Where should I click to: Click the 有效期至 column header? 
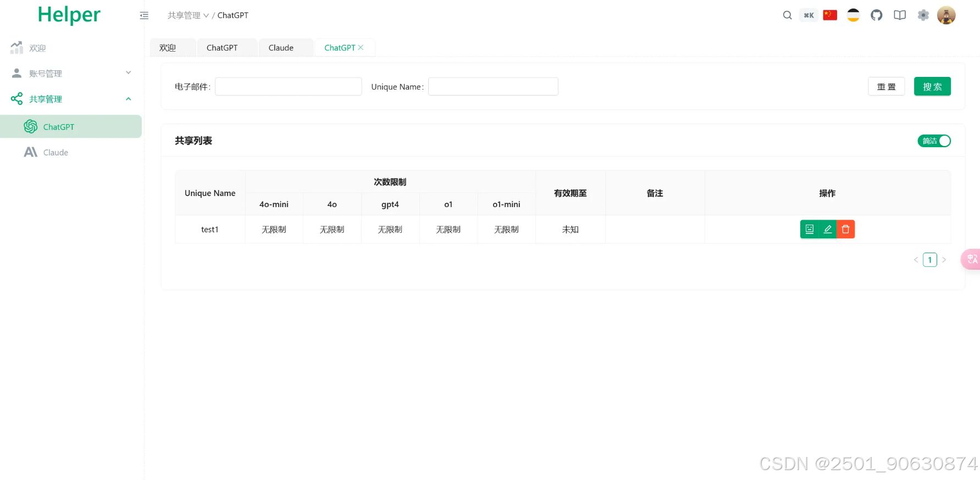point(570,193)
